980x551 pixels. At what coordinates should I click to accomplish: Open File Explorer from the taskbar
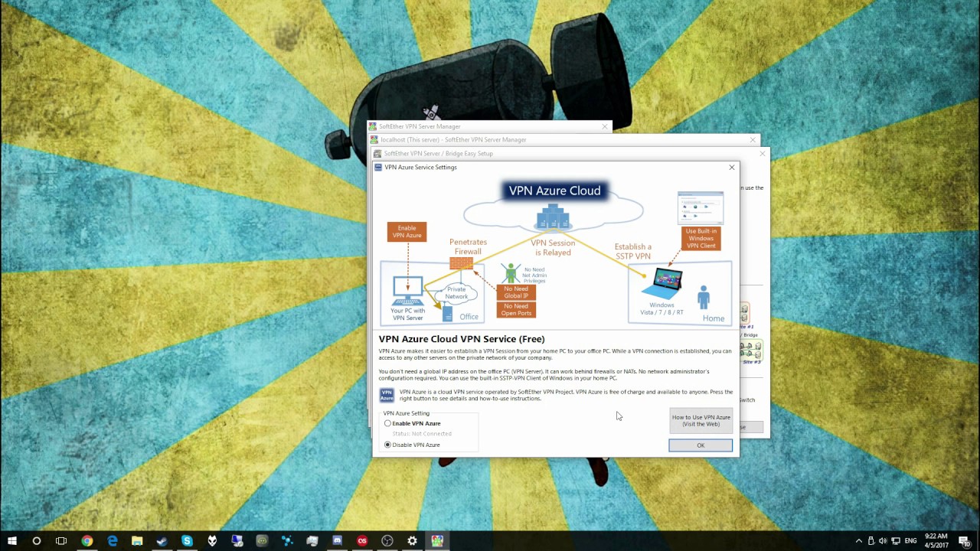pos(137,541)
